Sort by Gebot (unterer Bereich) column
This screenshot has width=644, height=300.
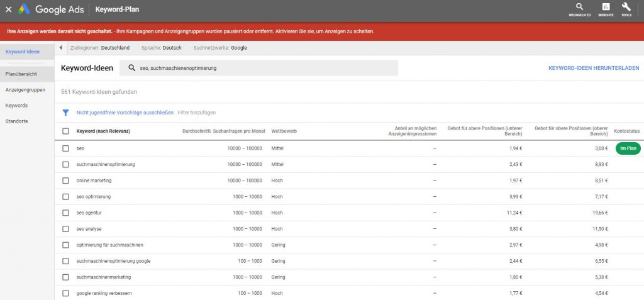click(485, 131)
